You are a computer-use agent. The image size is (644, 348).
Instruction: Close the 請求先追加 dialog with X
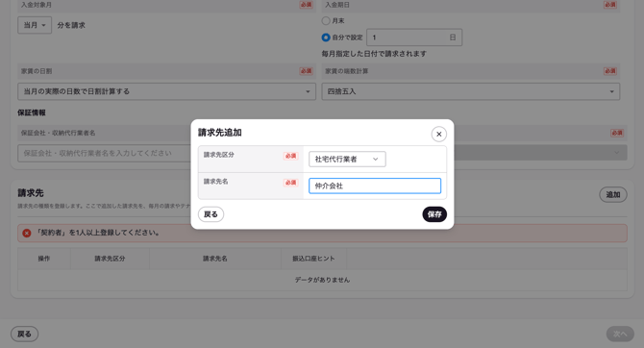pyautogui.click(x=438, y=134)
